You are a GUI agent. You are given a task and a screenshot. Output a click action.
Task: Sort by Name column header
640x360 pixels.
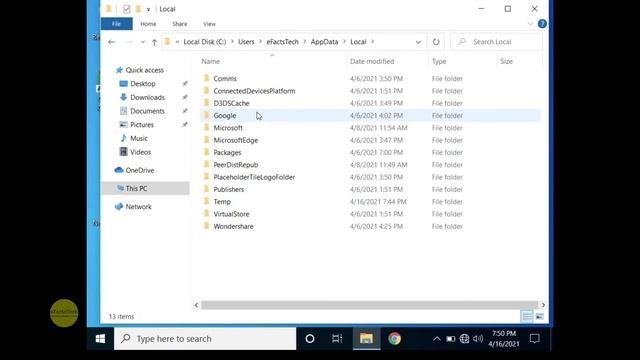[x=211, y=61]
